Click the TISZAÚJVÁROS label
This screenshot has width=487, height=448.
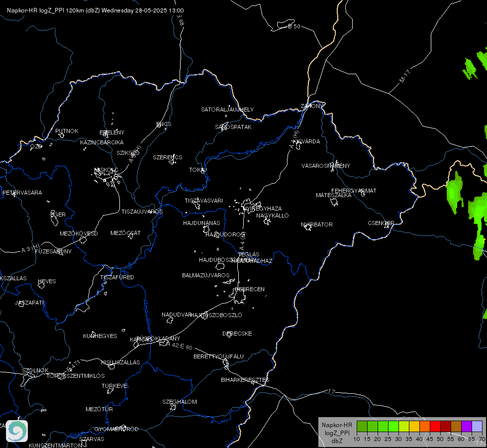[142, 212]
